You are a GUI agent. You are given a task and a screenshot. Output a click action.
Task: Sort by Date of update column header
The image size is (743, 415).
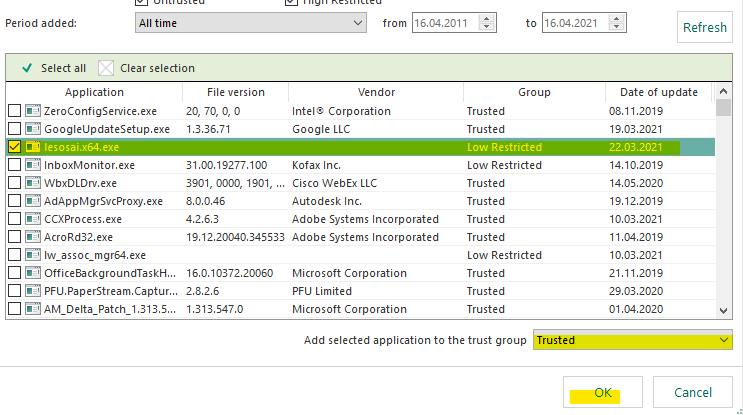[658, 92]
